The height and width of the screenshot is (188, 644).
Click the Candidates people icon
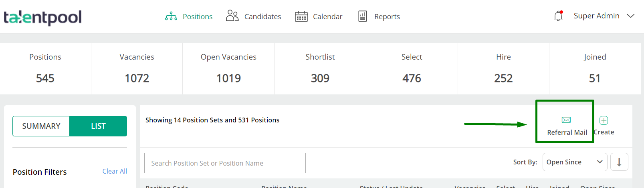(x=232, y=16)
